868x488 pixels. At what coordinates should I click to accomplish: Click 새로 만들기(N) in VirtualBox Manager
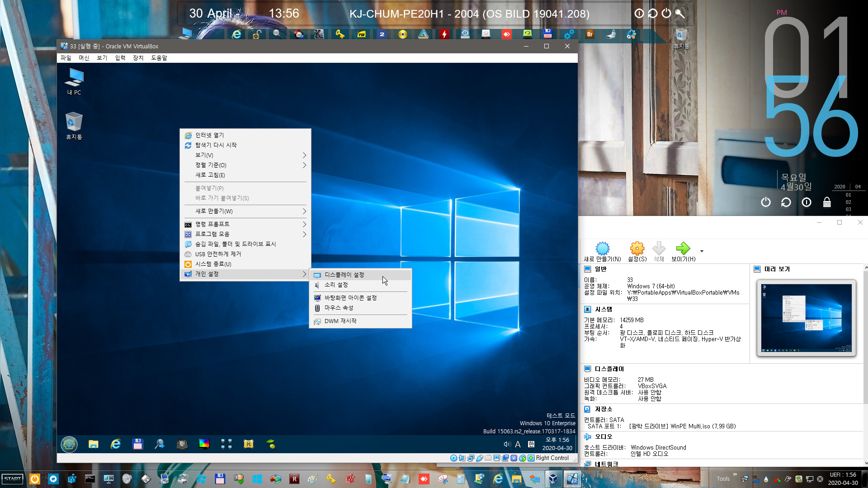click(602, 252)
